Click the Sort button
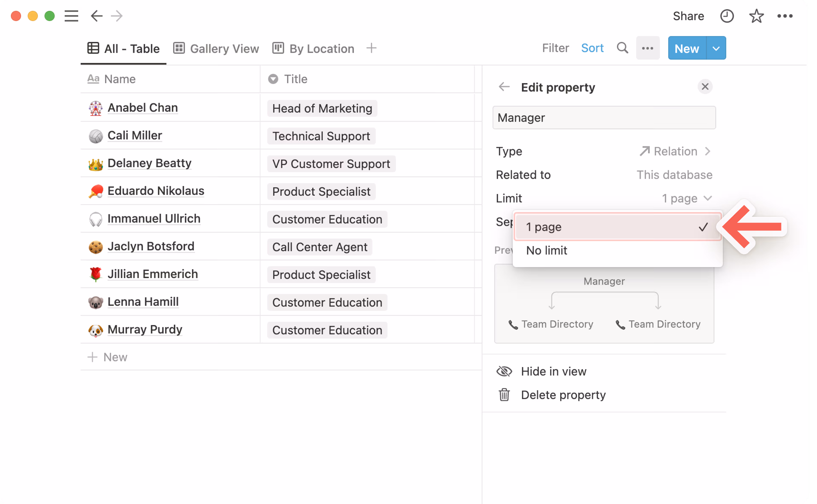Viewport: 817px width, 504px height. [592, 48]
